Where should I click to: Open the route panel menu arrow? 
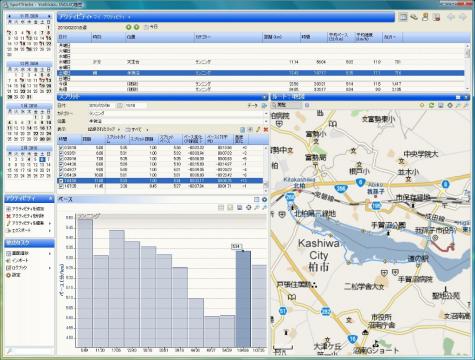[x=466, y=97]
